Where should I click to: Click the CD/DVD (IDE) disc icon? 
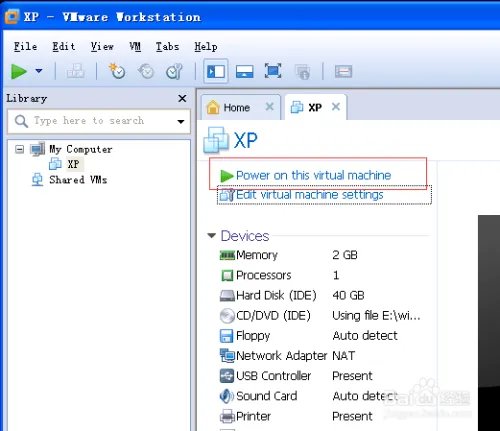click(x=227, y=316)
